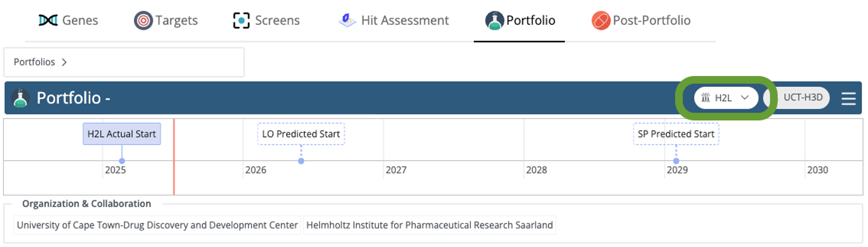Viewport: 868px width, 247px height.
Task: Select the LO Predicted Start marker
Action: tap(301, 134)
